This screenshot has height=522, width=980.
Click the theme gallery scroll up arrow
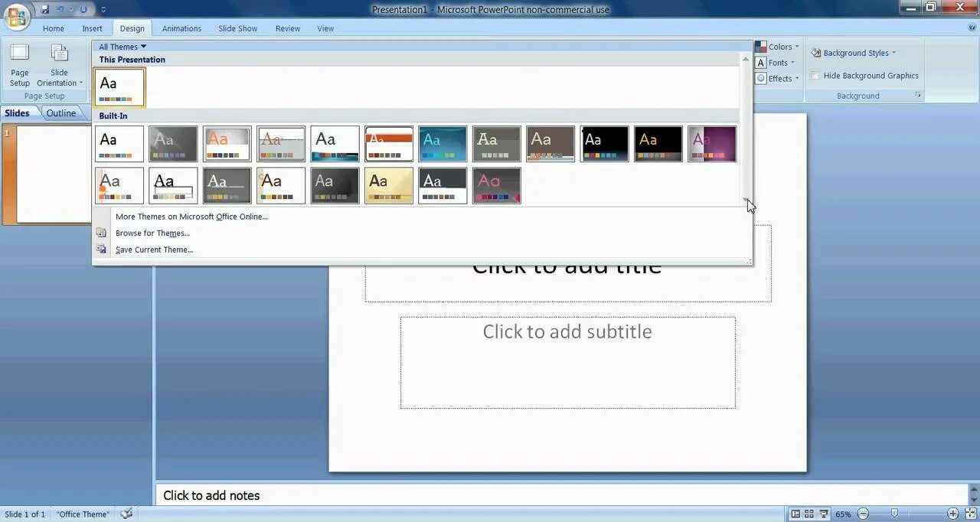point(746,58)
